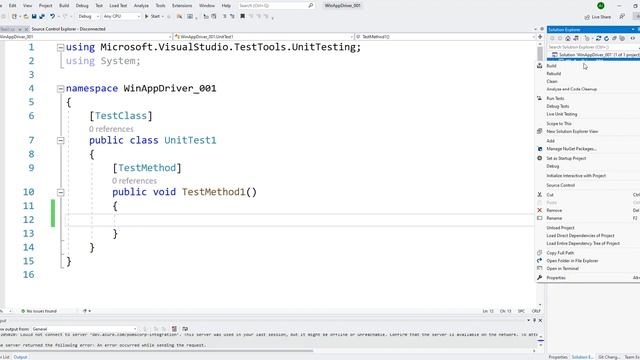Open the Project menu
Viewport: 640px width, 360px height.
pos(45,6)
